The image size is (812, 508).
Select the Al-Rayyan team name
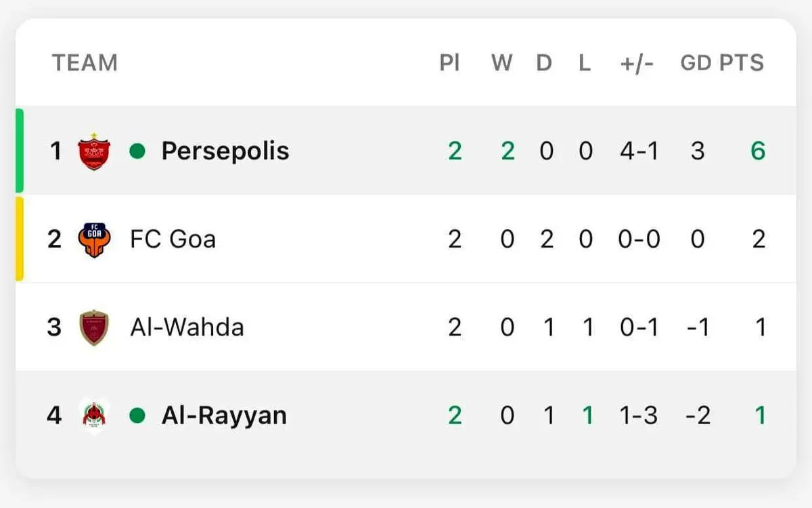223,415
